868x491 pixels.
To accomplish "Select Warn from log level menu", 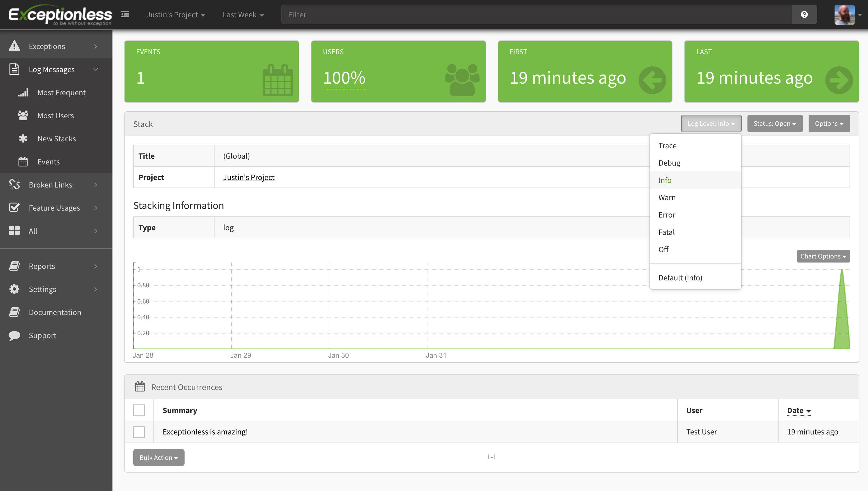I will pos(667,197).
